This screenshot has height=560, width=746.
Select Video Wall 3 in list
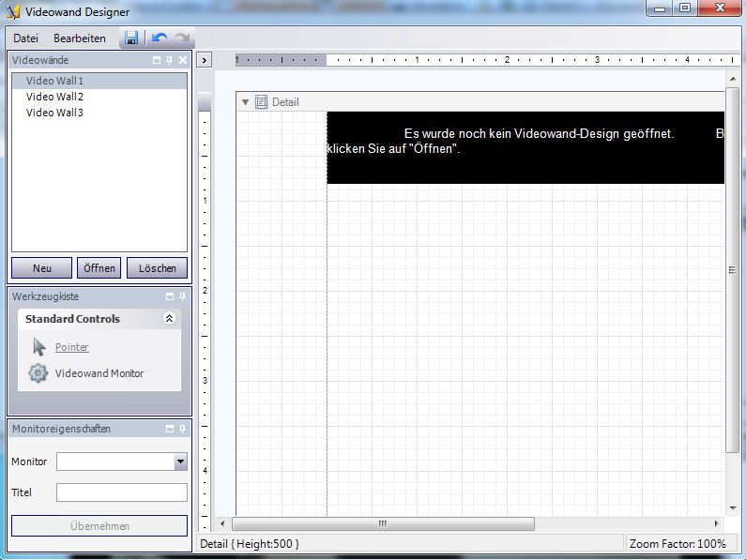pyautogui.click(x=99, y=113)
